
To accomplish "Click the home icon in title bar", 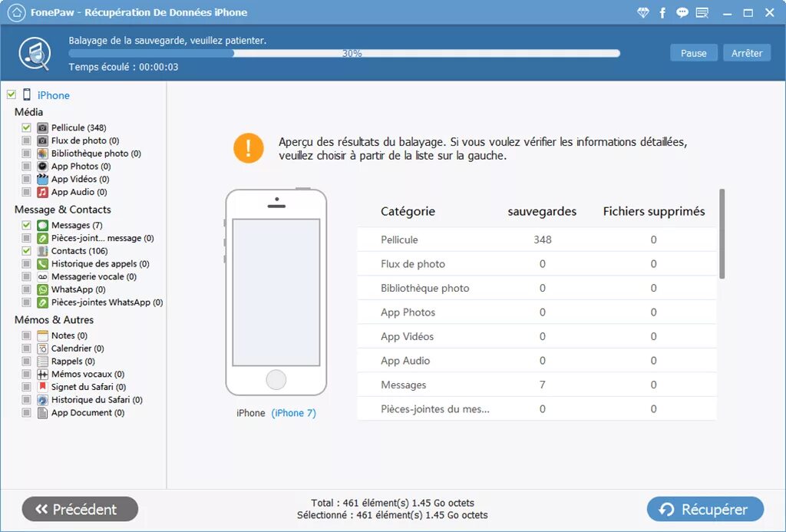I will (x=17, y=12).
